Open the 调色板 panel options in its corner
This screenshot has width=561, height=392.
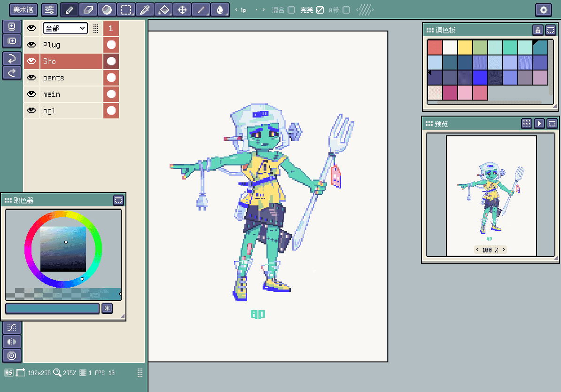click(550, 30)
